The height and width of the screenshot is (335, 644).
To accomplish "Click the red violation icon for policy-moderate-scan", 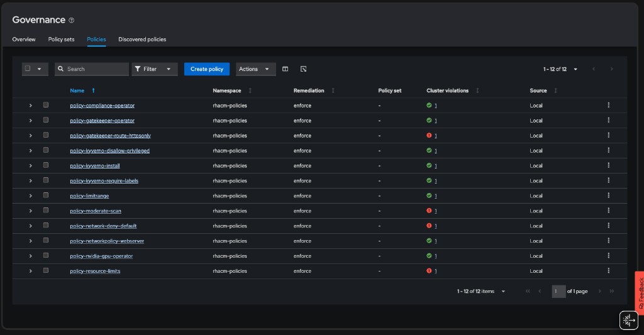I will pos(429,211).
